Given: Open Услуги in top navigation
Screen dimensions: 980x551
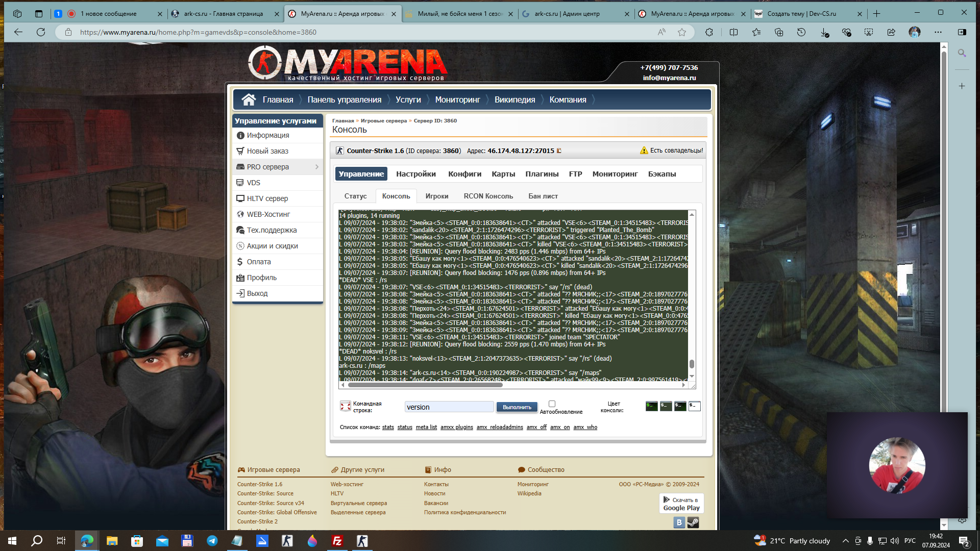Looking at the screenshot, I should pyautogui.click(x=408, y=99).
